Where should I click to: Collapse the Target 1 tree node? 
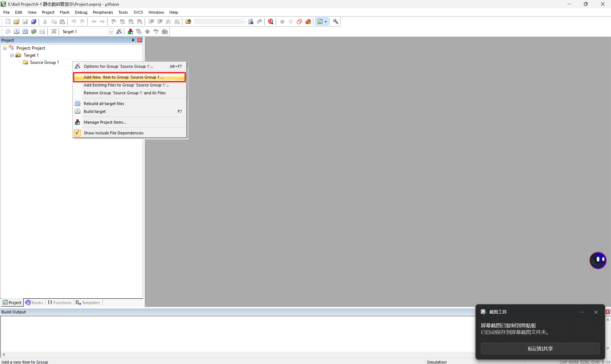[12, 55]
